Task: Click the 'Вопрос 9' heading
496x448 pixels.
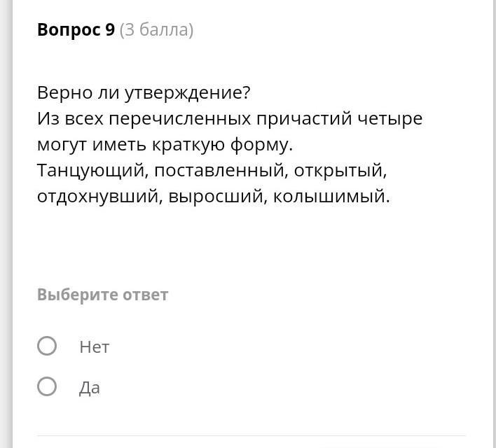Action: pyautogui.click(x=76, y=30)
